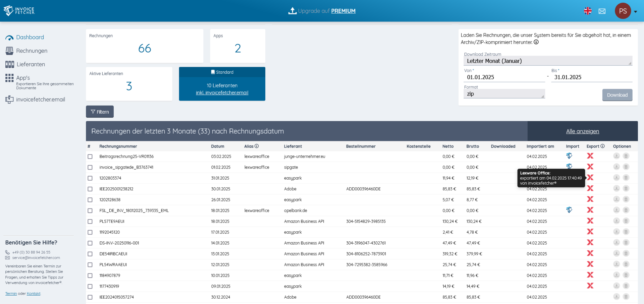The image size is (644, 304).
Task: Click trash icon for invoice_sipgatede_B3763741 row
Action: [626, 167]
